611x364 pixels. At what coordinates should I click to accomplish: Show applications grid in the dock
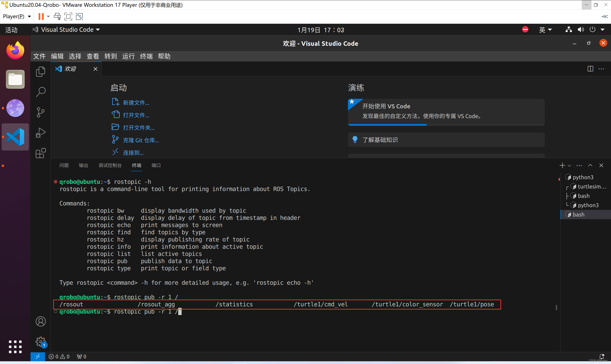(15, 347)
